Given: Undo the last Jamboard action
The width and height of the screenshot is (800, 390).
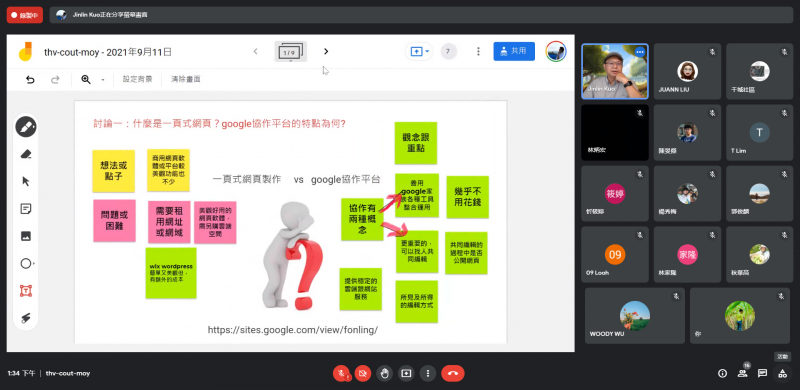Looking at the screenshot, I should click(x=30, y=80).
